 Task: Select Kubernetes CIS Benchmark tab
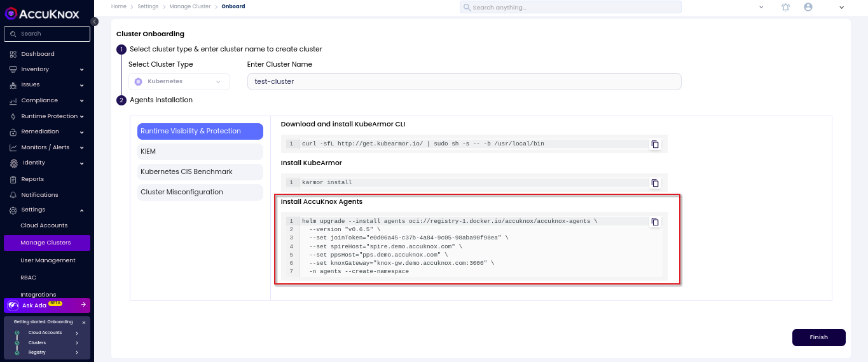200,172
